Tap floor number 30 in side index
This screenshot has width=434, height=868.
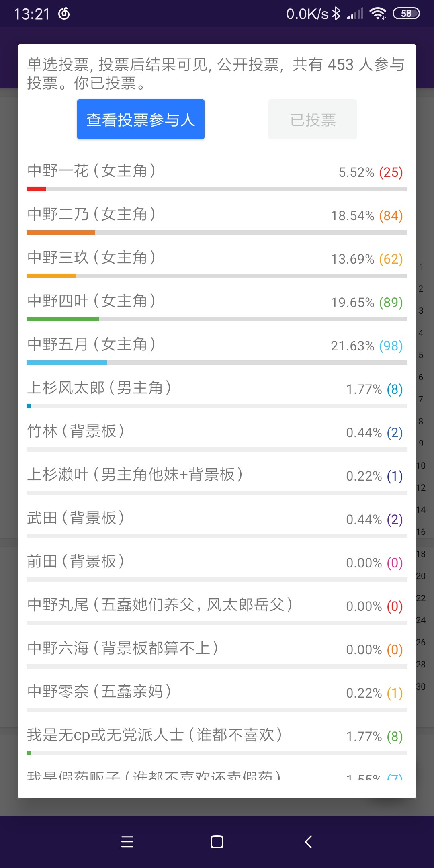[421, 686]
